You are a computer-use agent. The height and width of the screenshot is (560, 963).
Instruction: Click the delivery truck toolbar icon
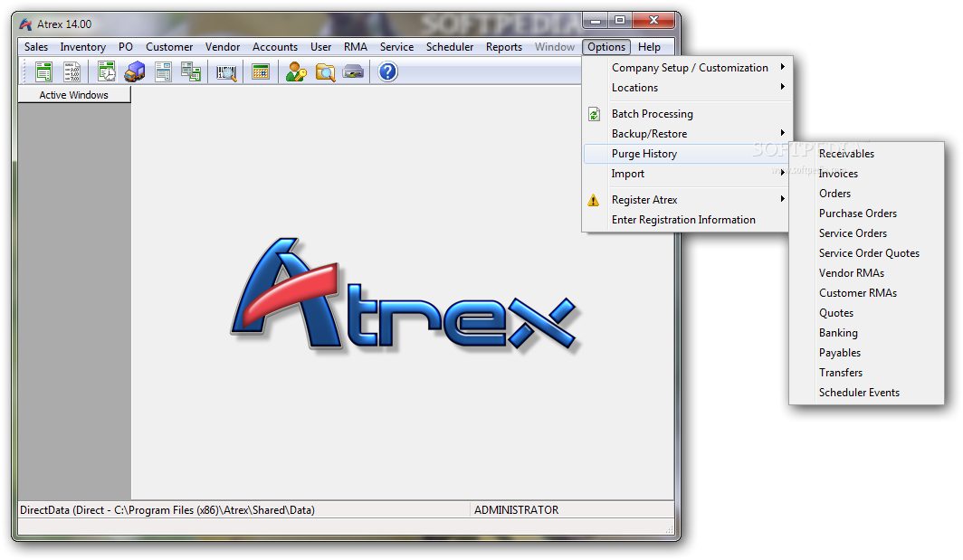[135, 71]
